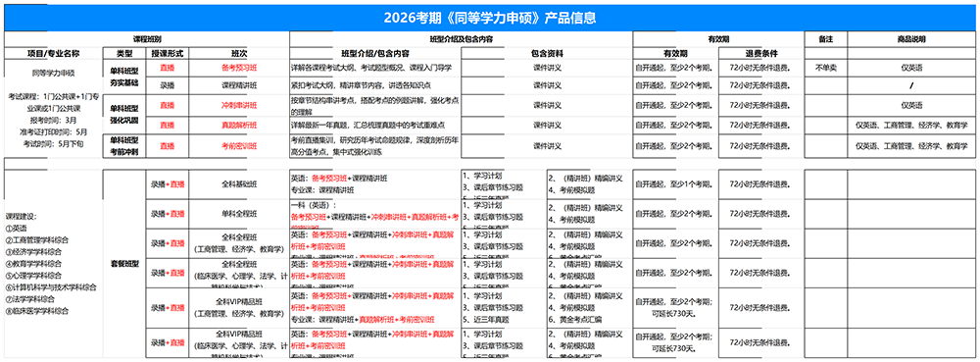
Task: Click the "课程建设：" label
Action: [21, 217]
